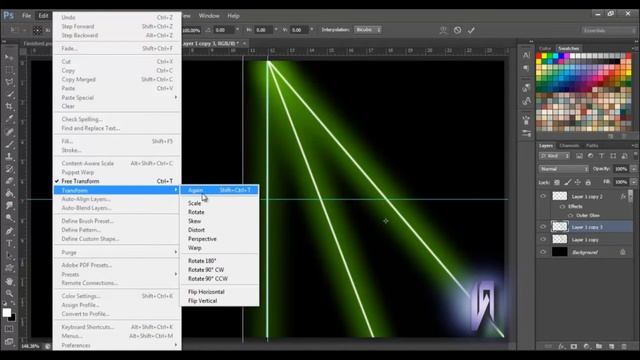
Task: Open the layer Kind filter dropdown
Action: pyautogui.click(x=554, y=156)
